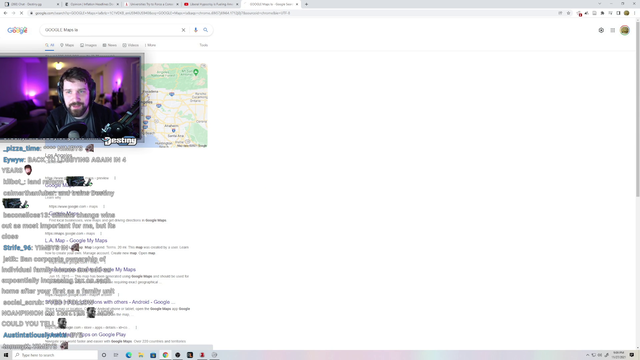The image size is (640, 360).
Task: Close the Destiny.gg chat tab
Action: point(58,4)
